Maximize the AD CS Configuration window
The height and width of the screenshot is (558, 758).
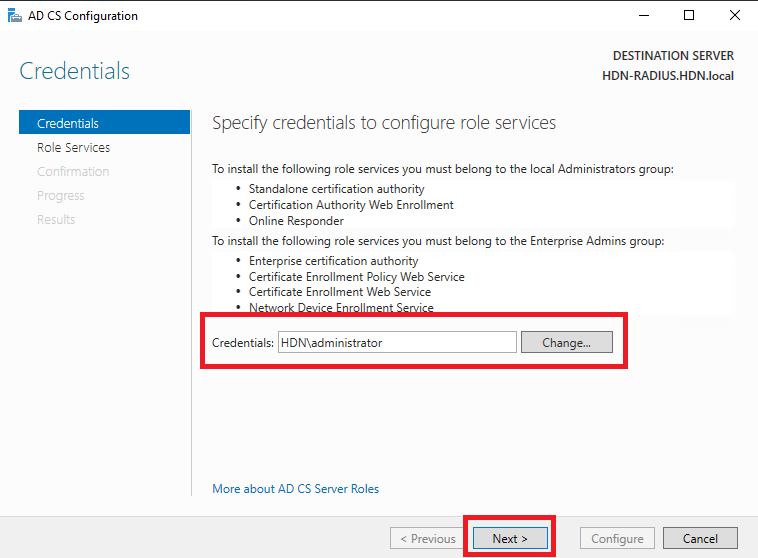[x=689, y=15]
